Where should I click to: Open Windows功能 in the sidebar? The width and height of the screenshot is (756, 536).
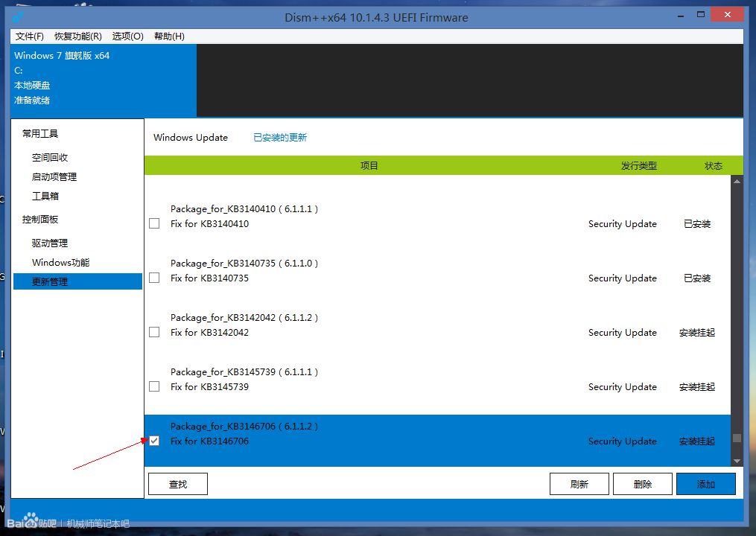[x=61, y=263]
